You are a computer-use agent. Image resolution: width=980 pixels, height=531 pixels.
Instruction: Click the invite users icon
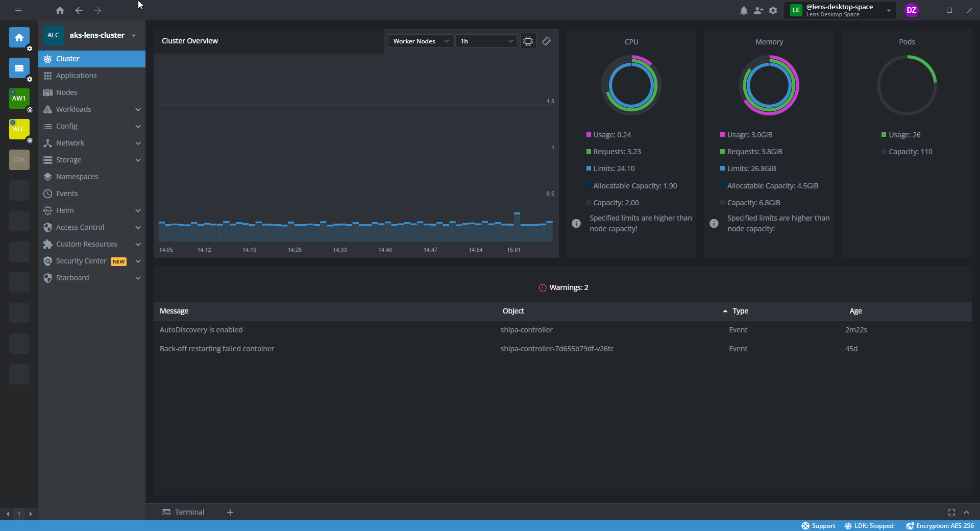click(758, 11)
